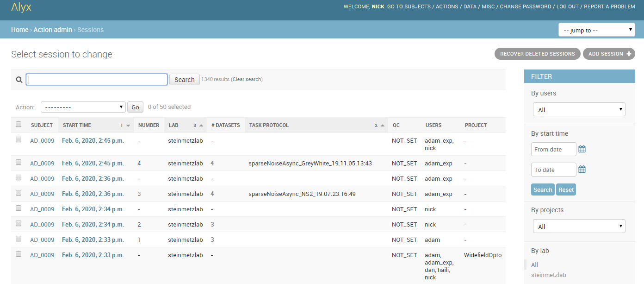The image size is (644, 284).
Task: Click the search magnifier icon
Action: pos(19,79)
